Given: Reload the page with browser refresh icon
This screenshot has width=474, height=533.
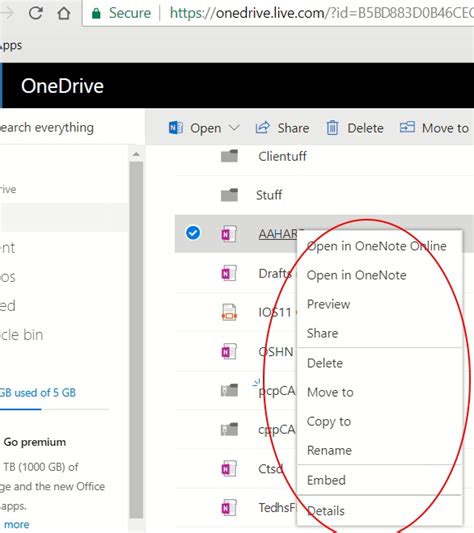Looking at the screenshot, I should click(35, 13).
